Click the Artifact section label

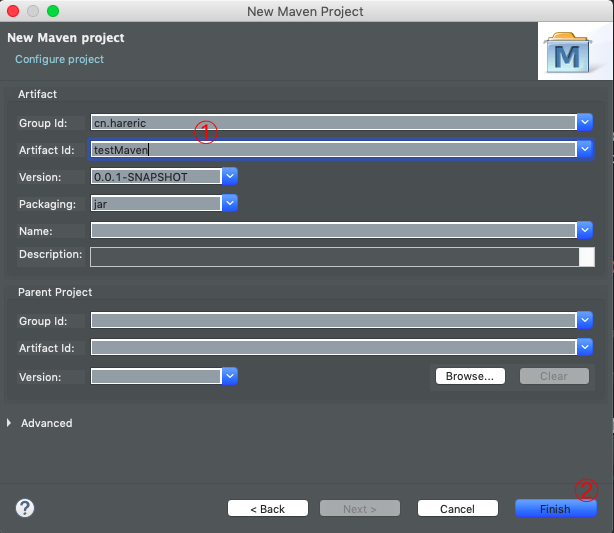tap(37, 94)
